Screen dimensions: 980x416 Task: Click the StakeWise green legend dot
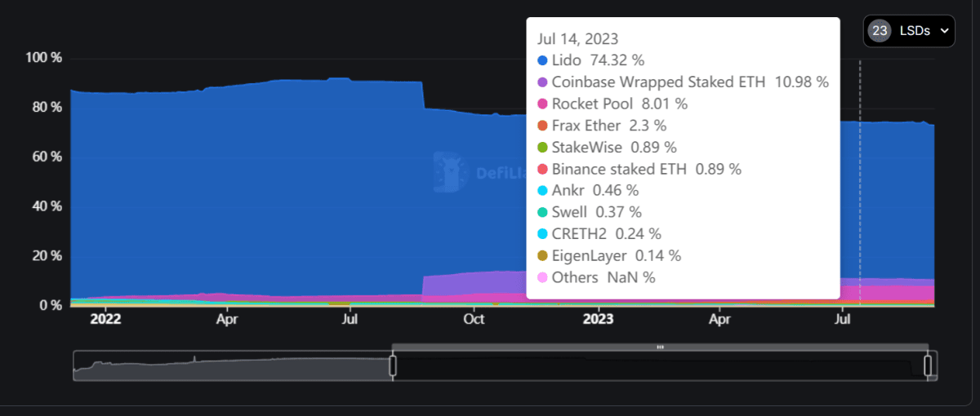(x=542, y=148)
